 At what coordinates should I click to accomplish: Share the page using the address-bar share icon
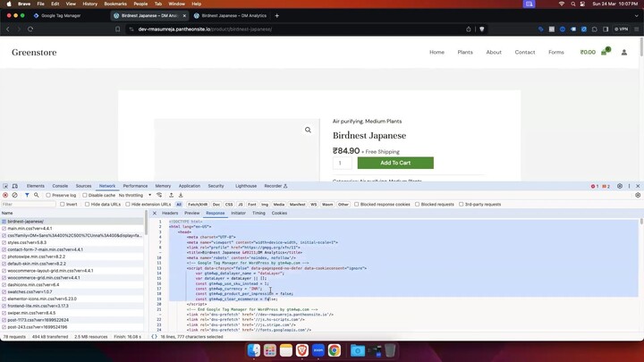coord(468,29)
